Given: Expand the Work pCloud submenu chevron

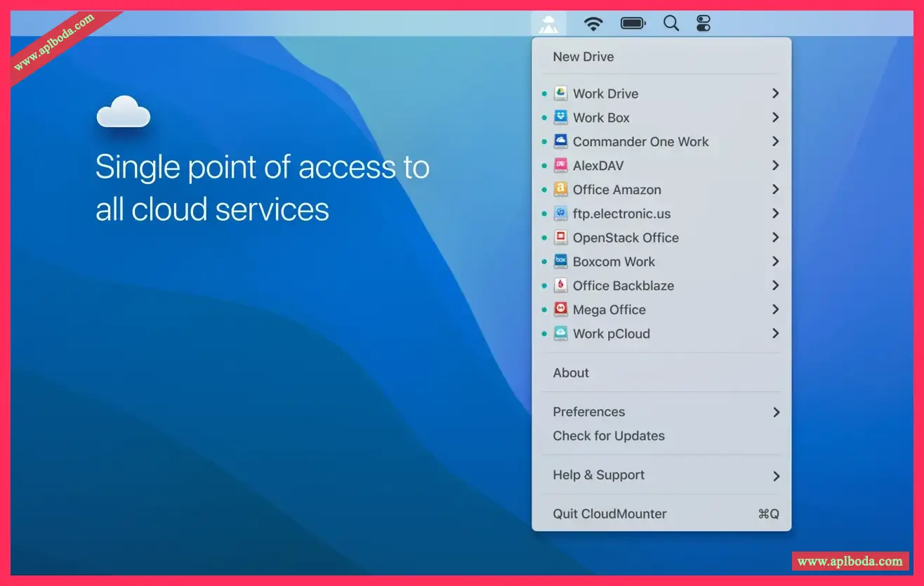Looking at the screenshot, I should (776, 334).
